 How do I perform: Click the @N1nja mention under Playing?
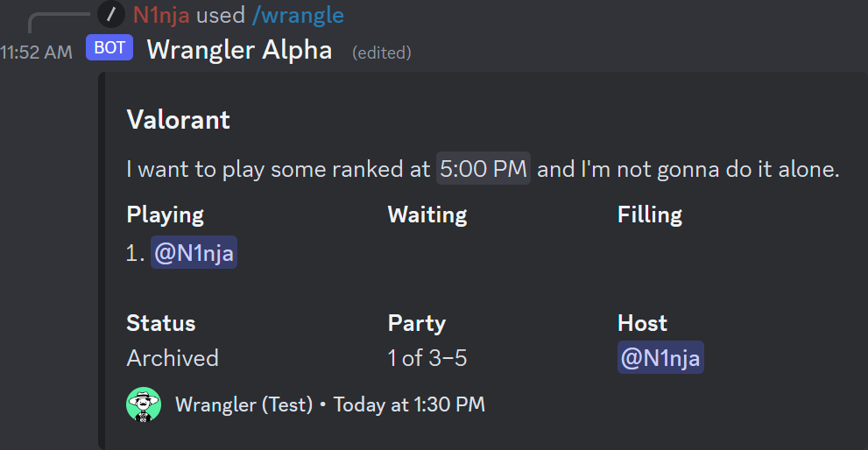click(x=194, y=254)
